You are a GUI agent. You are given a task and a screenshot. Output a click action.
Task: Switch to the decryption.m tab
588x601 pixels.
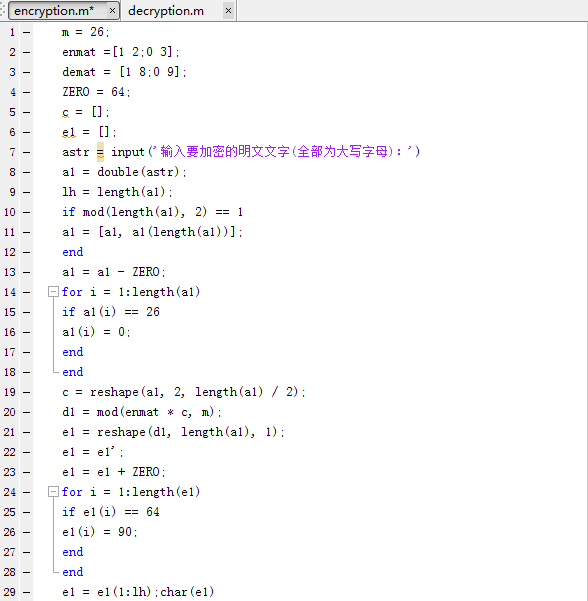pos(166,11)
